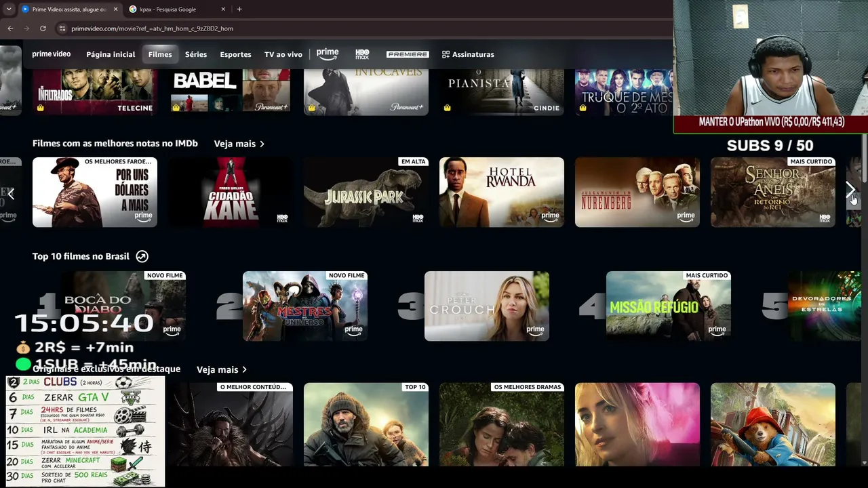Click the yellow bag icon on O Pianista

447,107
